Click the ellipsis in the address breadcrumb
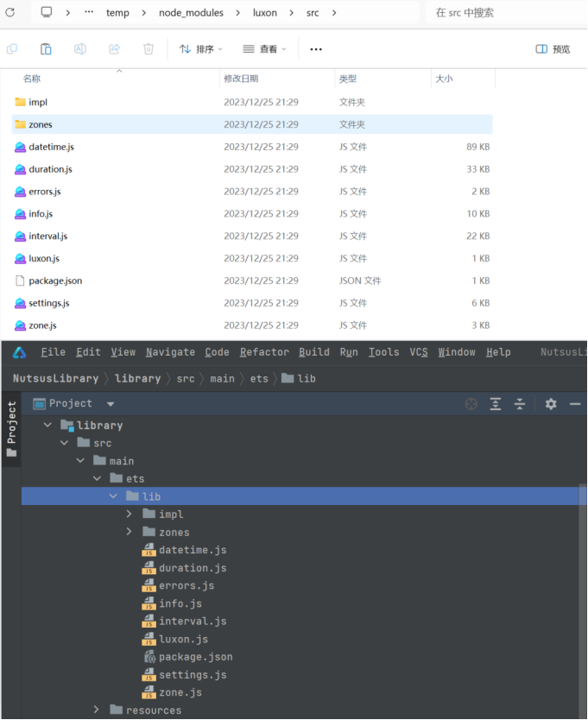 [89, 12]
